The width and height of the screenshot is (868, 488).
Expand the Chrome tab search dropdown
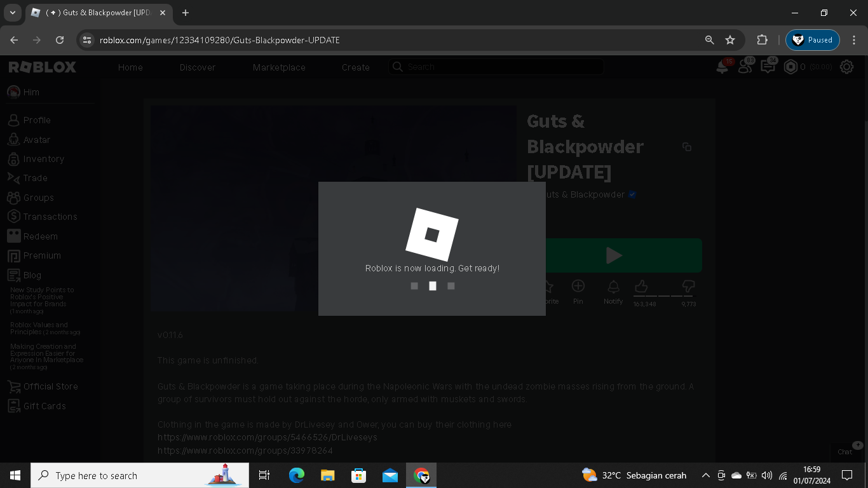click(12, 13)
